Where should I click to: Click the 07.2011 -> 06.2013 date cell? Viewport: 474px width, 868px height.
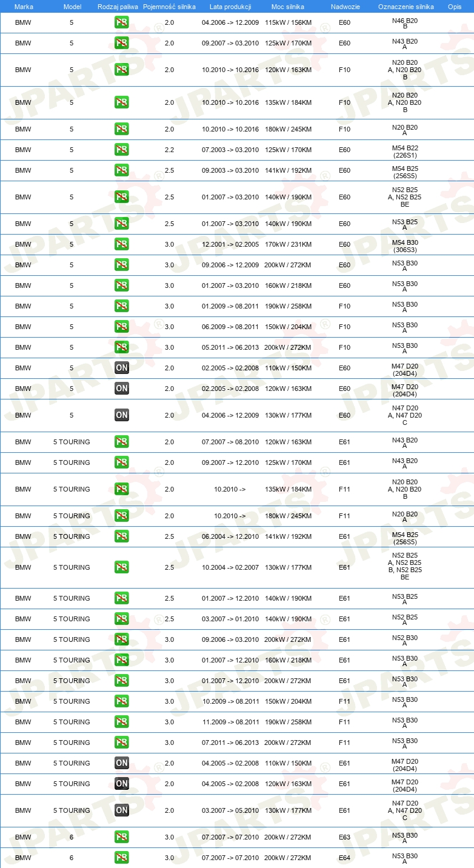tap(230, 743)
